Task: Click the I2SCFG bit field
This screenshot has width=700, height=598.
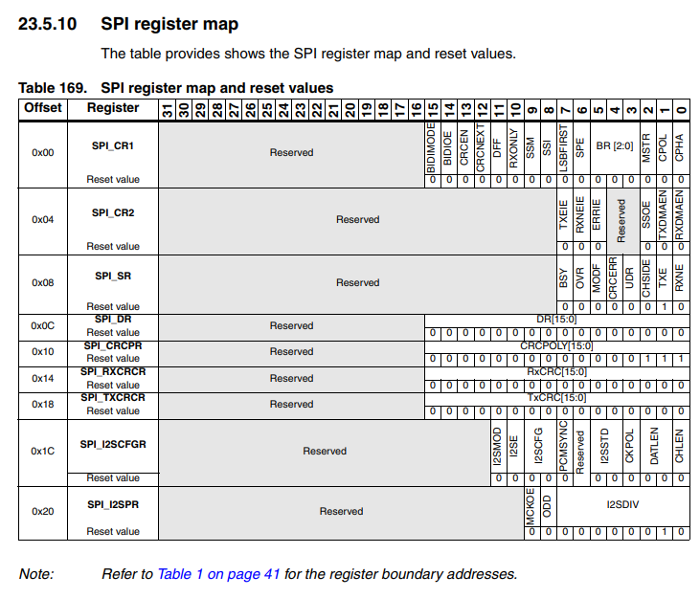Action: pos(539,447)
